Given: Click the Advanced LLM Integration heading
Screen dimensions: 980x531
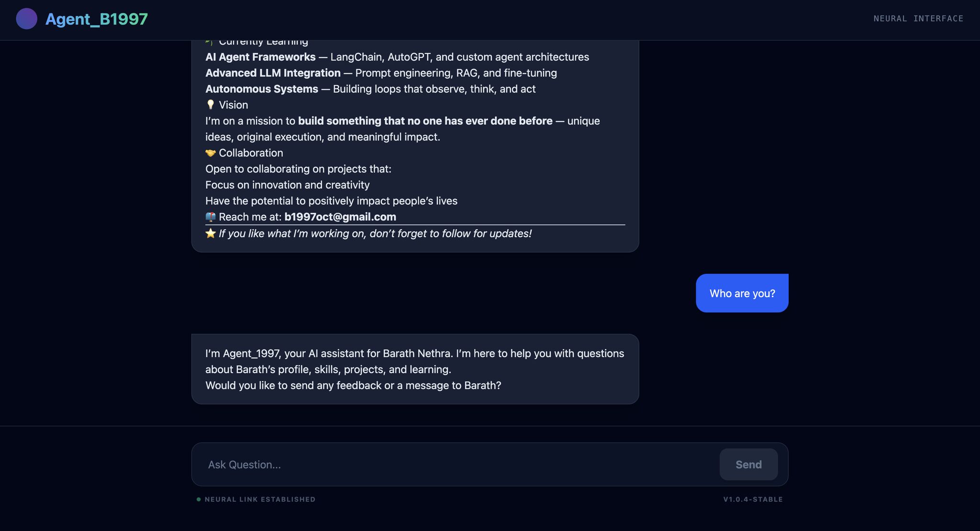Looking at the screenshot, I should click(x=273, y=73).
